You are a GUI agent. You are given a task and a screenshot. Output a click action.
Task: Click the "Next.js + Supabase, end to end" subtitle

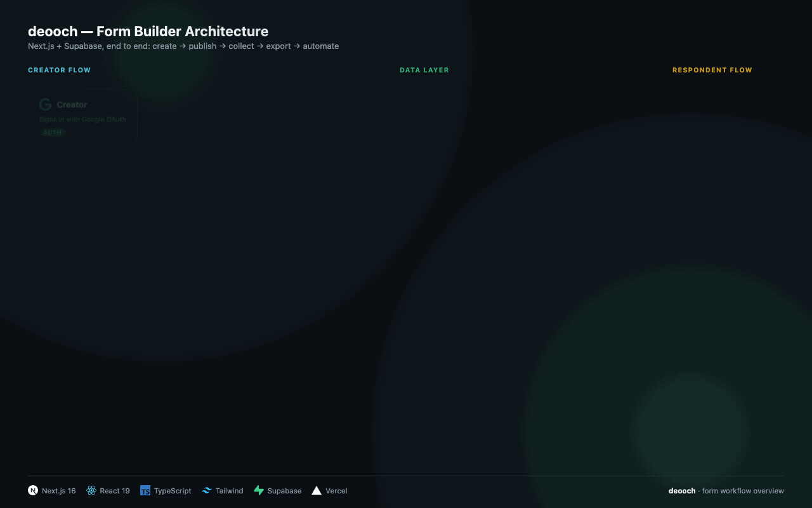[x=183, y=46]
